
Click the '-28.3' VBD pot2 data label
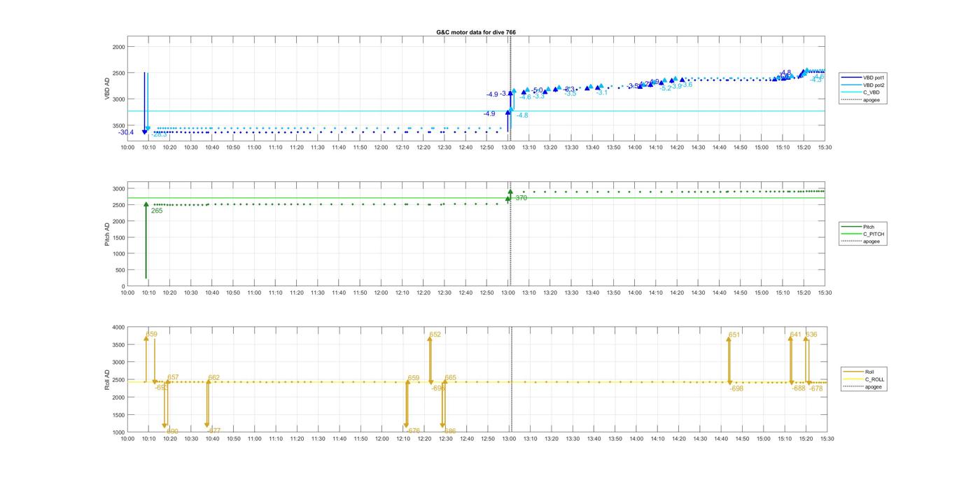160,134
